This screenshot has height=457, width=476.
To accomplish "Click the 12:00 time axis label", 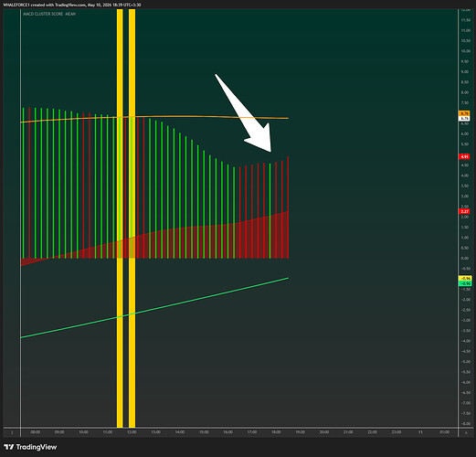I will pyautogui.click(x=132, y=432).
